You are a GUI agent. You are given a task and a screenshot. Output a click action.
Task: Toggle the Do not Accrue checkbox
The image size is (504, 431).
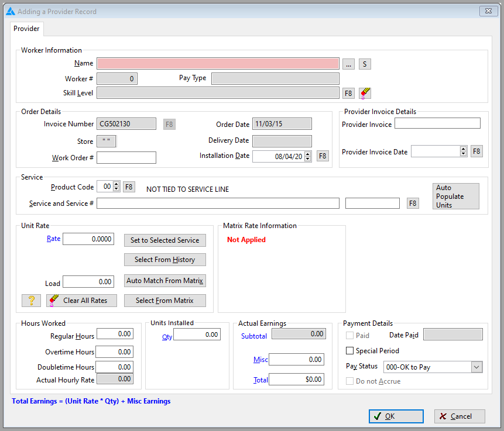[x=349, y=381]
